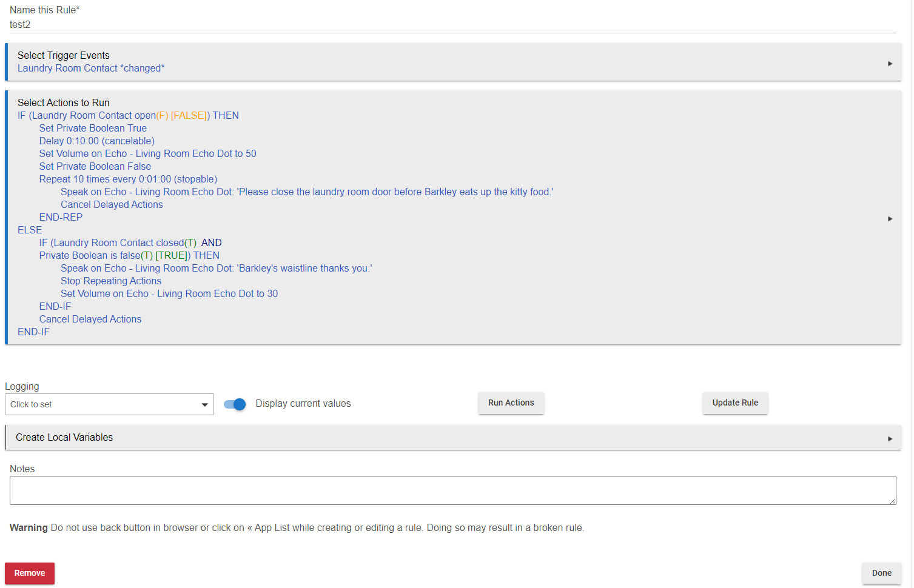The width and height of the screenshot is (914, 588).
Task: Toggle the Display current values switch
Action: (x=235, y=404)
